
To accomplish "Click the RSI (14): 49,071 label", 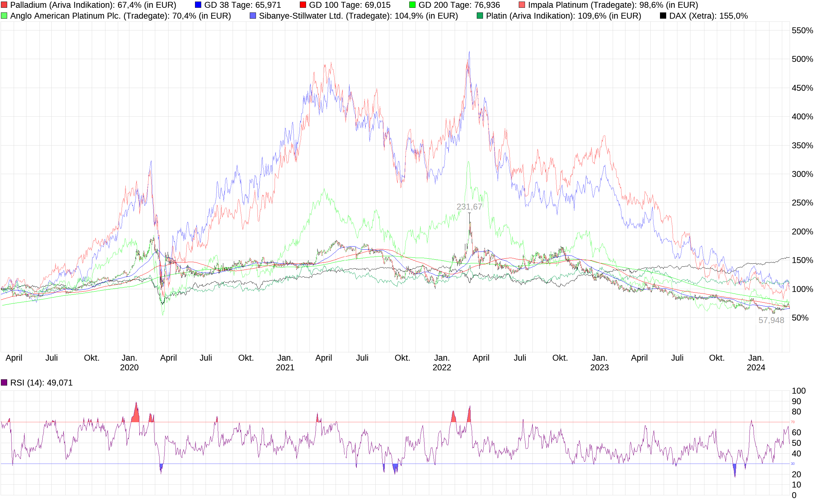I will coord(42,383).
